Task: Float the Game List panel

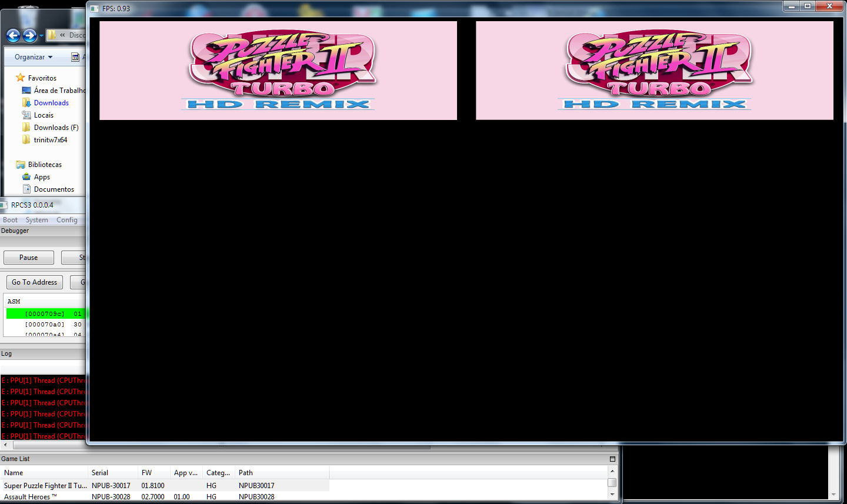Action: click(612, 459)
